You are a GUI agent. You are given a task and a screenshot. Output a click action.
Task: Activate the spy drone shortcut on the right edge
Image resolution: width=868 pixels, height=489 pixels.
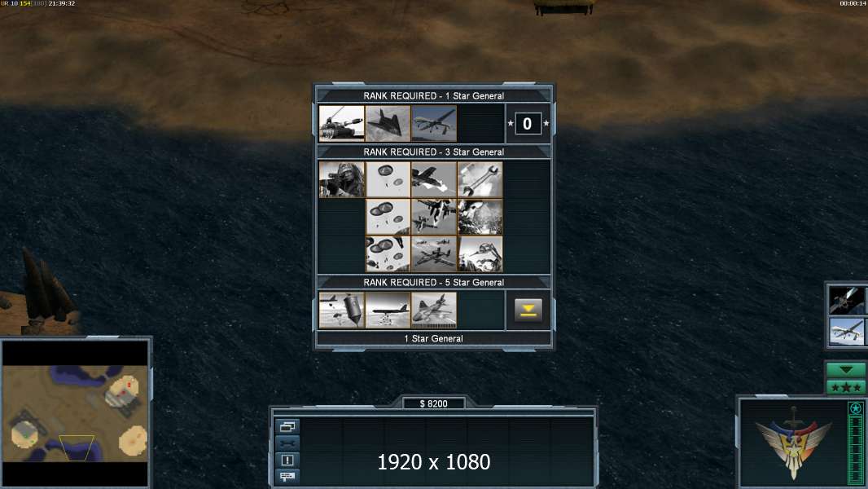(x=847, y=331)
